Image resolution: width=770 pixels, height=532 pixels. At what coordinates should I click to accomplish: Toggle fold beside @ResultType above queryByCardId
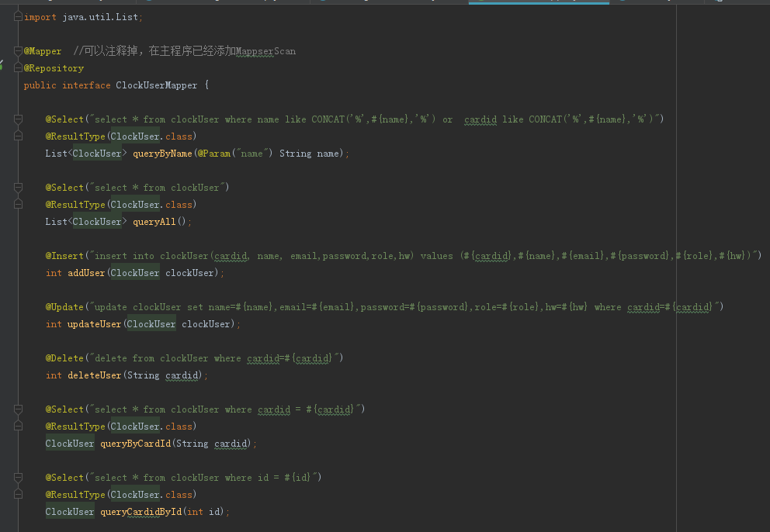pyautogui.click(x=18, y=427)
